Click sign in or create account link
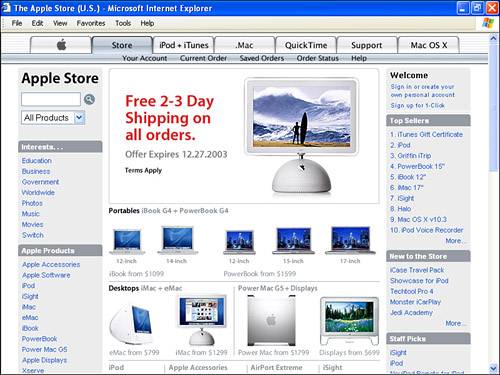This screenshot has height=375, width=500. point(423,91)
